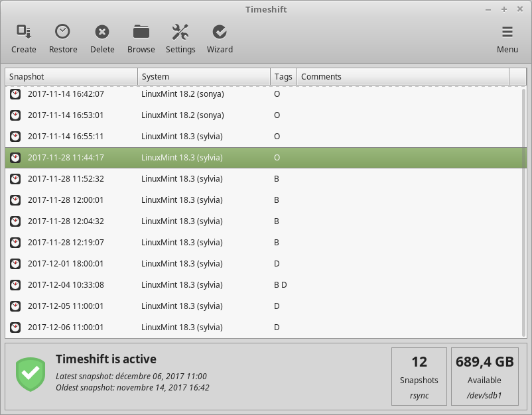
Task: Sort by the Snapshot column header
Action: point(71,77)
